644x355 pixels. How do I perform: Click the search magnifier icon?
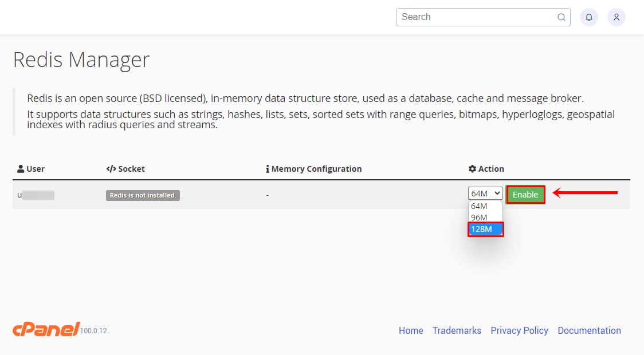coord(561,17)
